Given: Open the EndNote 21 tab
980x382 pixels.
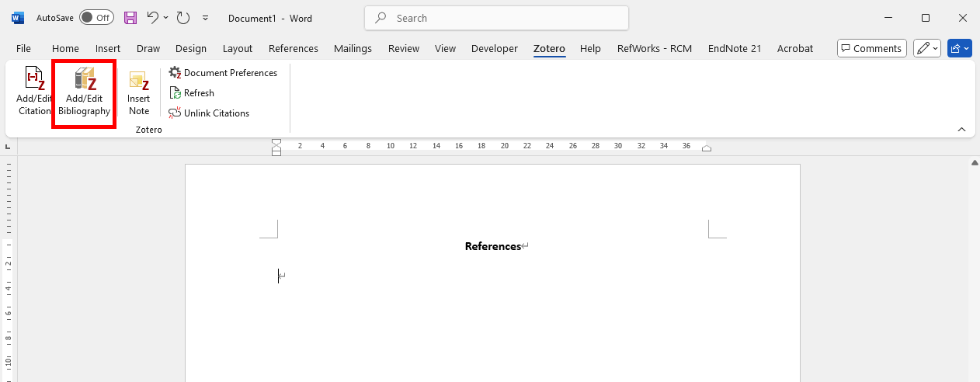Looking at the screenshot, I should tap(734, 48).
